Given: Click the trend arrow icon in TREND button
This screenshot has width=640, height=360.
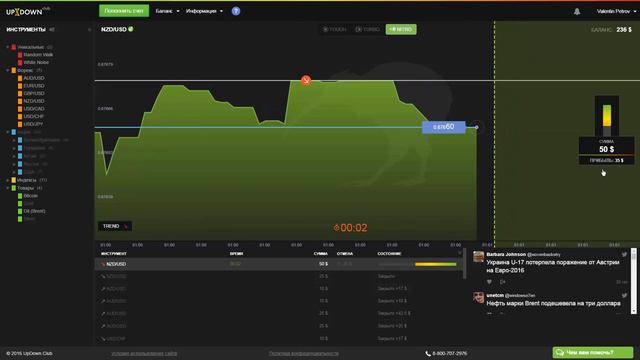Looking at the screenshot, I should pos(126,226).
